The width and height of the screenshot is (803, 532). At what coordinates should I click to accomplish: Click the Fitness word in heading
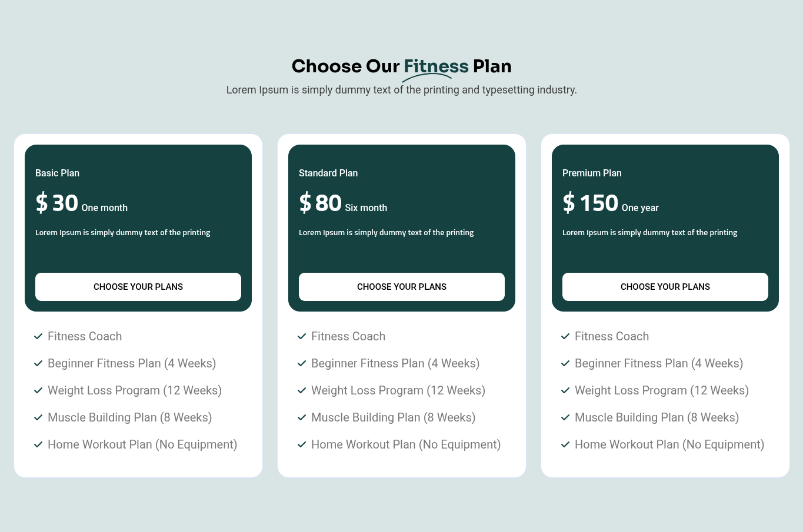point(436,66)
